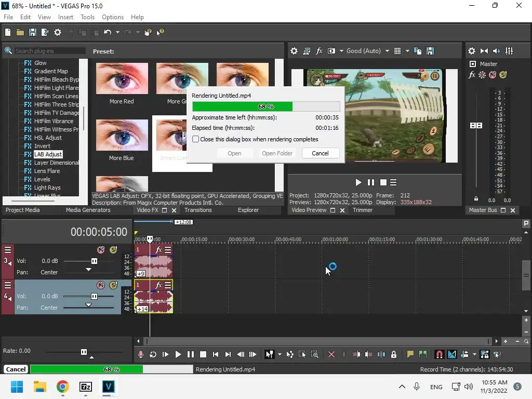Click the Dim Output speaker icon
The width and height of the screenshot is (532, 399).
pos(496,51)
